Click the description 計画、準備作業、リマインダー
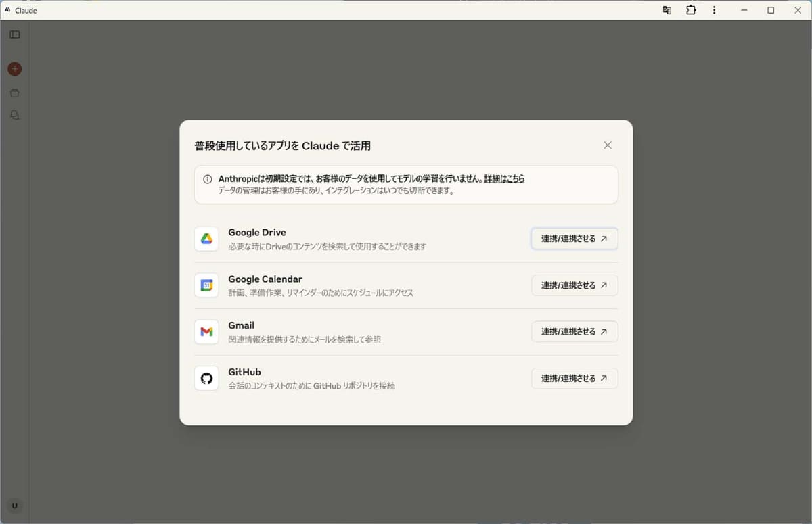 point(321,293)
